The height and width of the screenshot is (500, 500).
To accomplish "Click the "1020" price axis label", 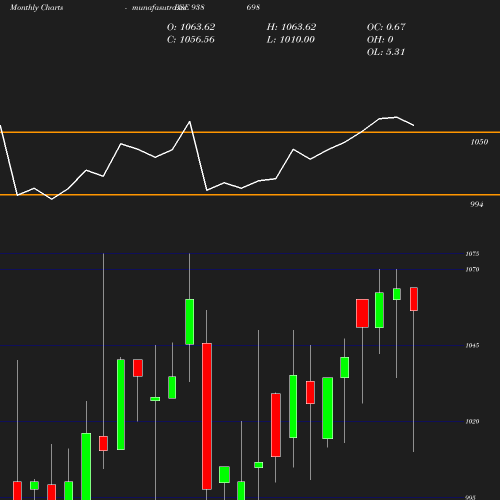I will tap(472, 422).
